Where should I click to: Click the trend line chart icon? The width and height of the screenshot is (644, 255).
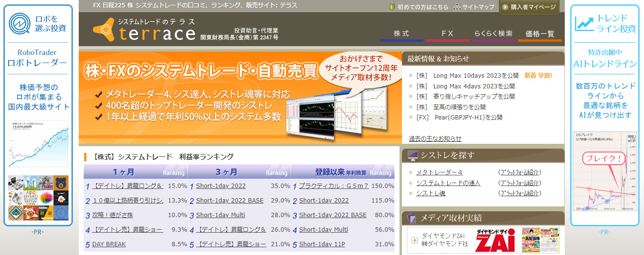pos(585,23)
